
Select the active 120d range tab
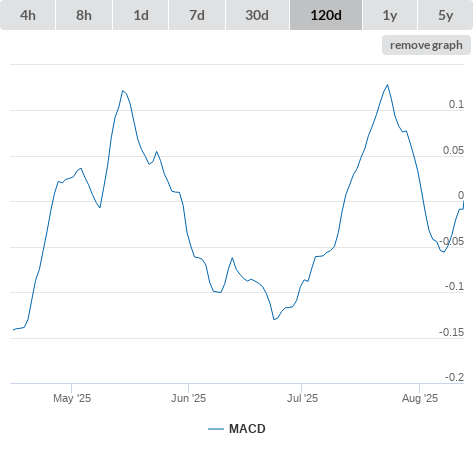click(x=326, y=15)
